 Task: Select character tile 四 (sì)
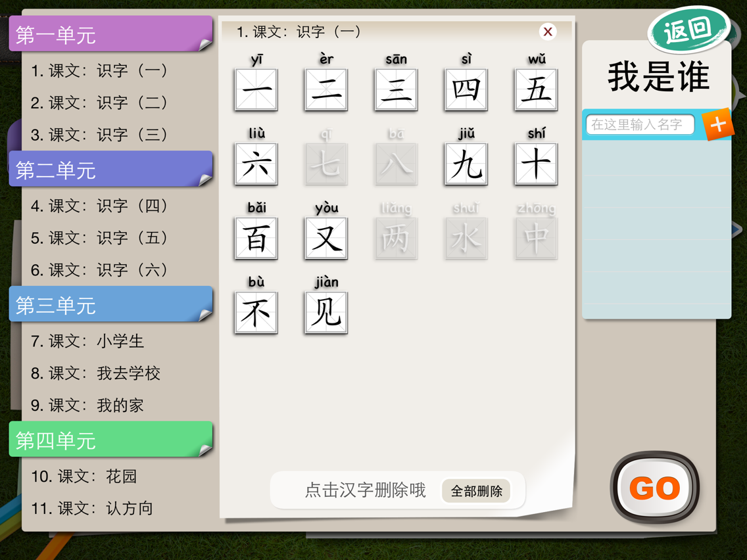pos(466,89)
